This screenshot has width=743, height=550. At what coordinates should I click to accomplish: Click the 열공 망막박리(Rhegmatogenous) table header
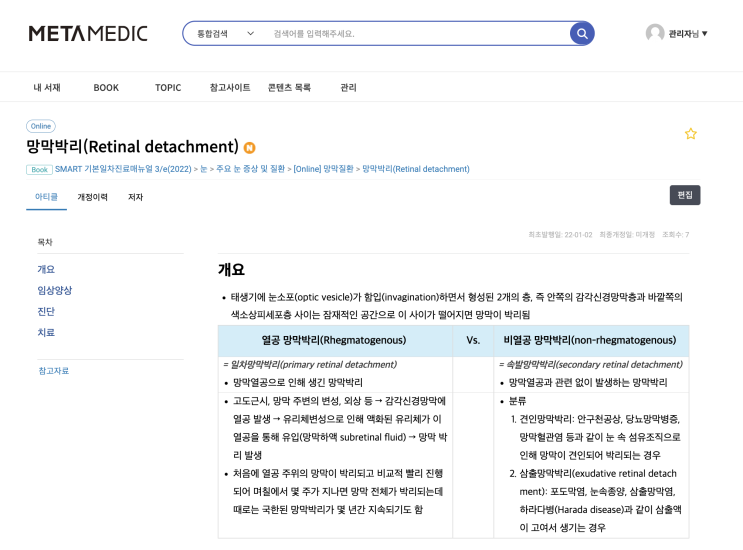point(334,340)
